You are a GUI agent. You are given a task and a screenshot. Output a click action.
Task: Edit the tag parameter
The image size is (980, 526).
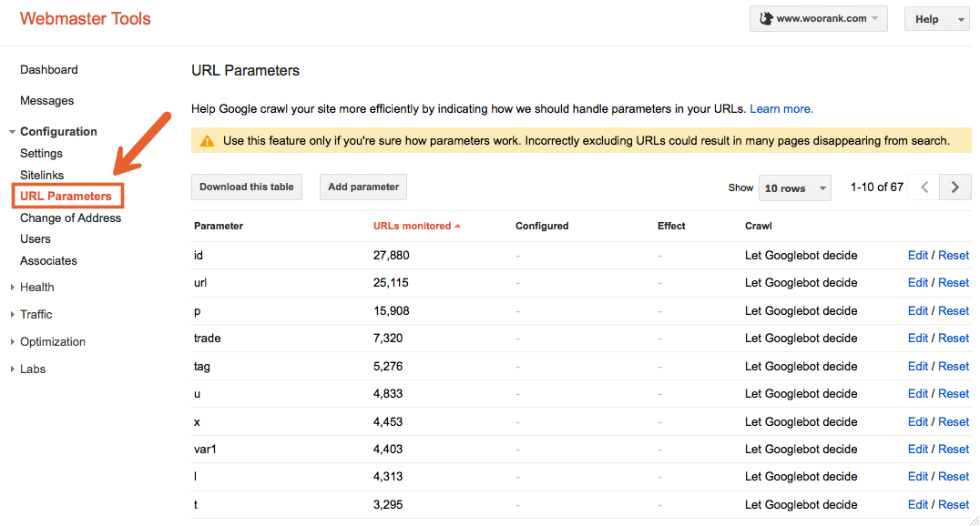[x=917, y=367]
